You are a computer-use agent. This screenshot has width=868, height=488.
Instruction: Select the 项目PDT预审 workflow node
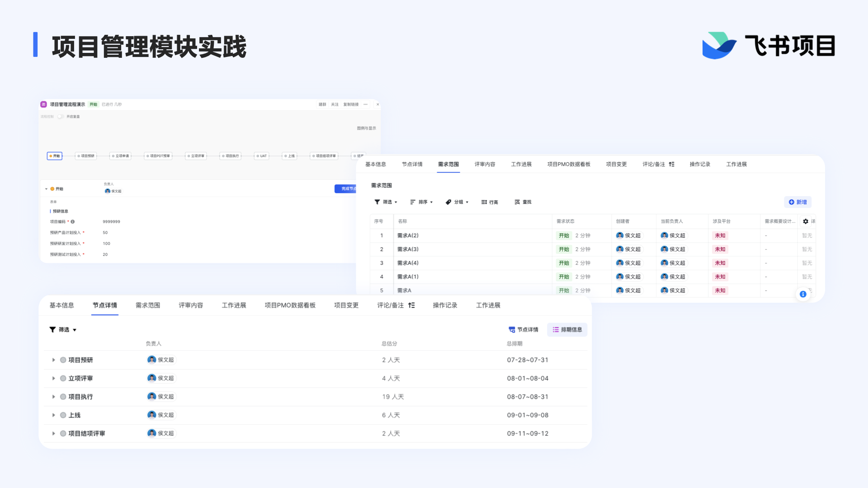(x=158, y=156)
